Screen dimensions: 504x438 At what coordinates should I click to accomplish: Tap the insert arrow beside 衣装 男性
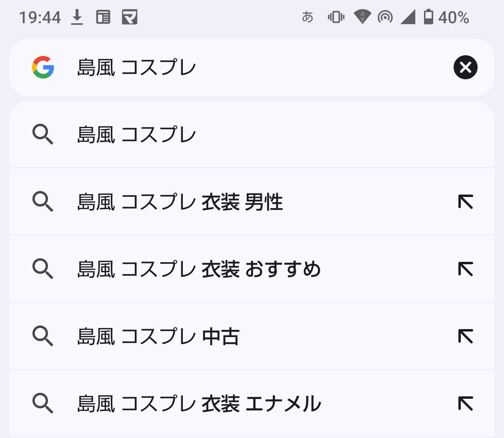[x=466, y=202]
